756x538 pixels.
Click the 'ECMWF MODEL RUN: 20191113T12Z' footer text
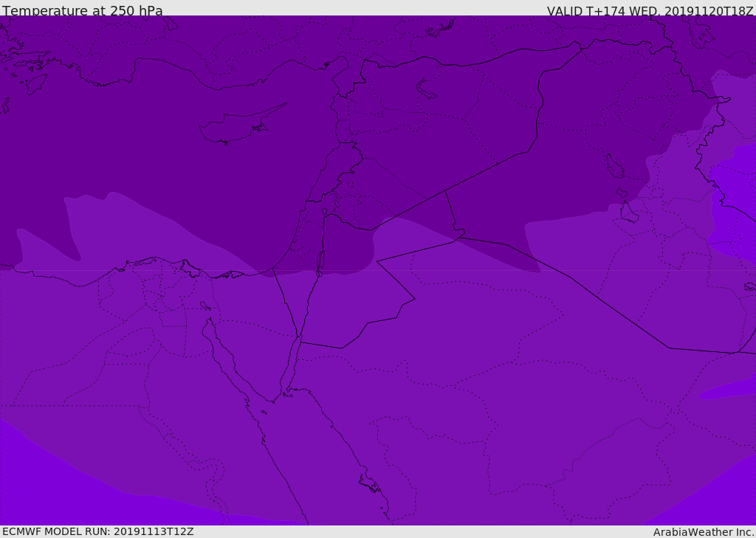(x=98, y=531)
